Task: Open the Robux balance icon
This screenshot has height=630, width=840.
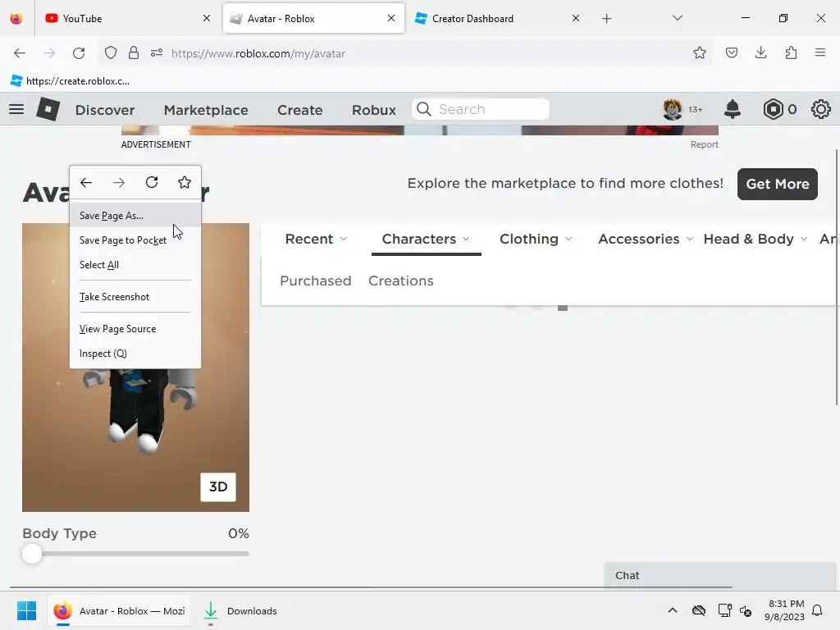Action: click(x=773, y=109)
